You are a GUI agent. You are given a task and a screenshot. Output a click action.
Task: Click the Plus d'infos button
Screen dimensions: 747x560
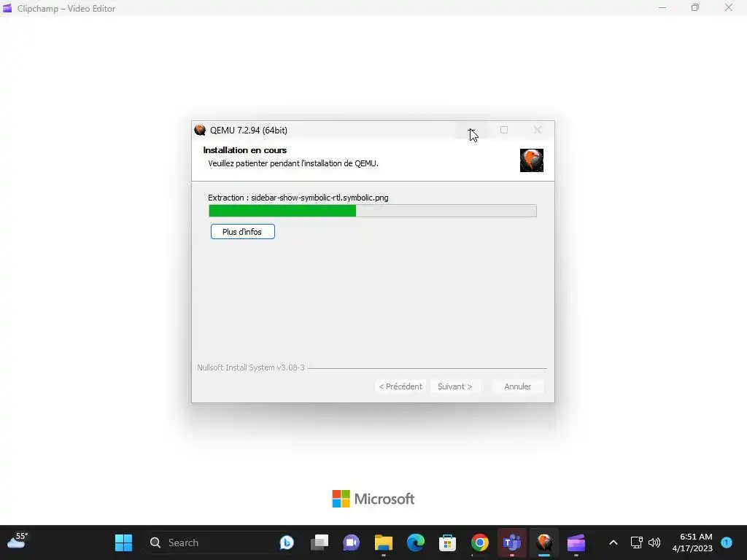coord(242,232)
